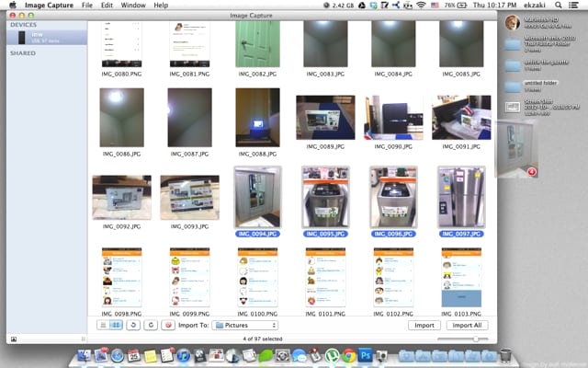Select thumbnail IMG_0093.JPG
The height and width of the screenshot is (368, 588).
coord(189,198)
